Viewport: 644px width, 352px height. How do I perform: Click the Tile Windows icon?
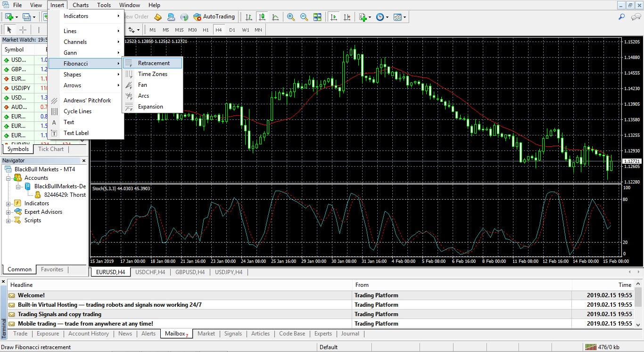coord(318,17)
